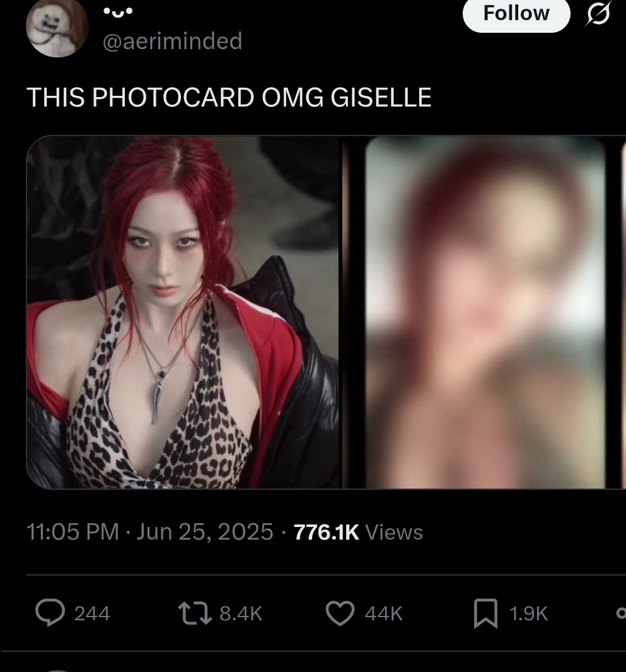
Task: Reveal the blurred second photo
Action: [484, 312]
